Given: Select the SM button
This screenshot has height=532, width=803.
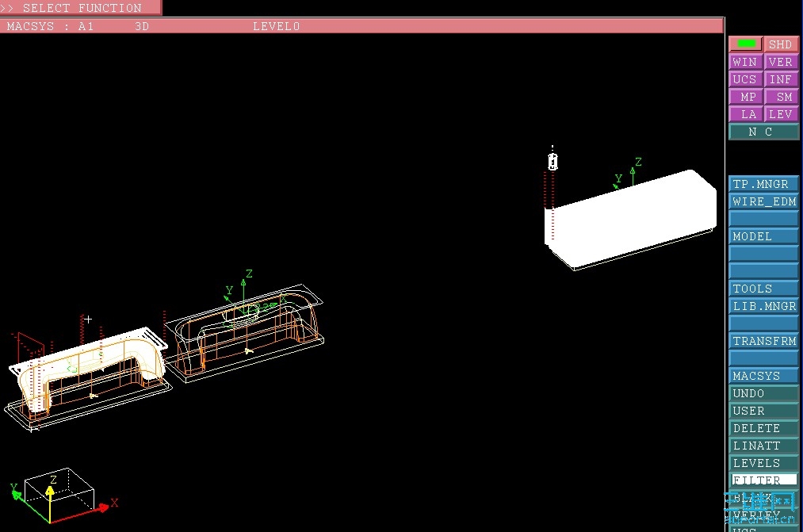Looking at the screenshot, I should (x=781, y=97).
